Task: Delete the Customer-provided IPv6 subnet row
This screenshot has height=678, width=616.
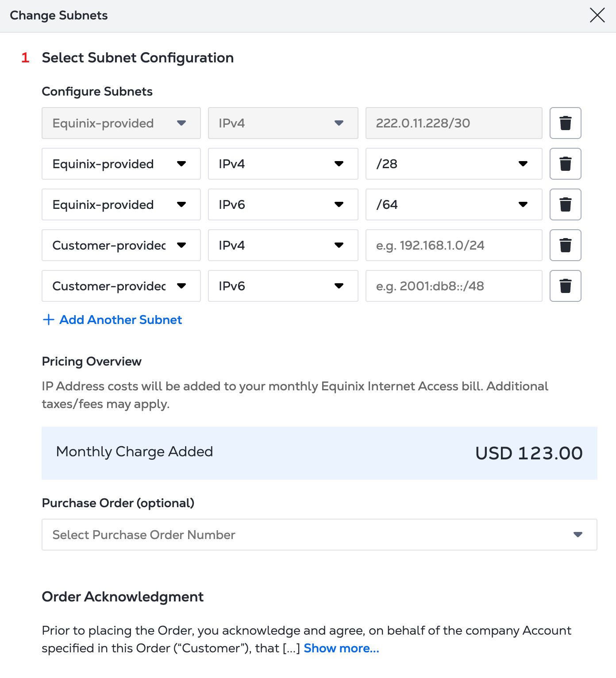Action: pos(565,286)
